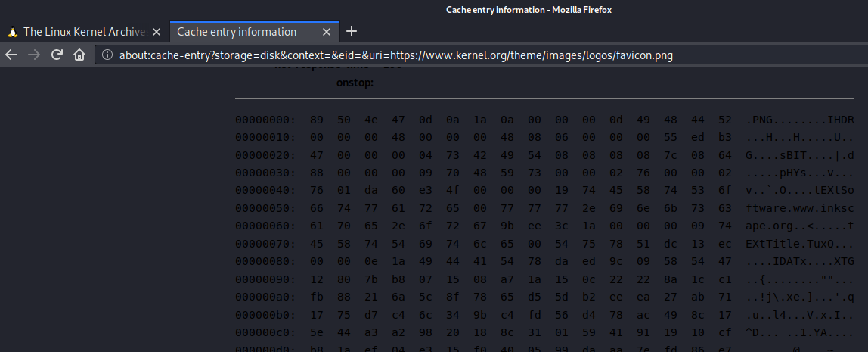Click the window title bar text

(529, 9)
